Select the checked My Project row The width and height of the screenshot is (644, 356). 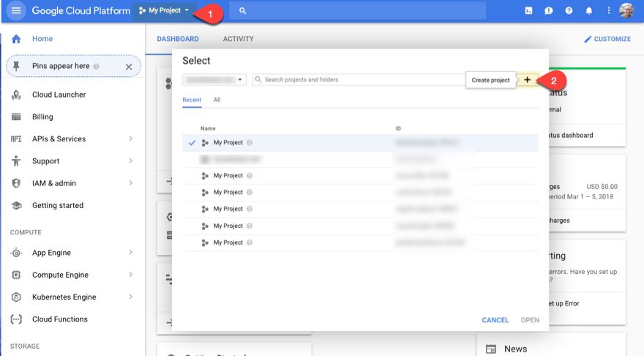click(x=360, y=143)
